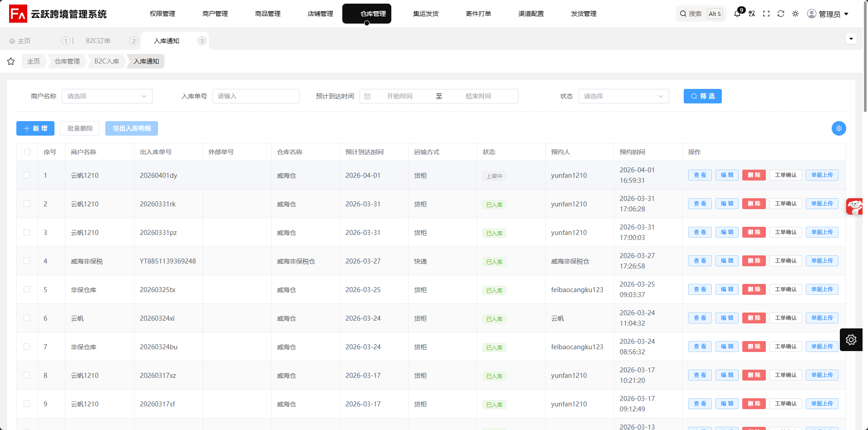Open the floating black settings gear

pos(851,340)
